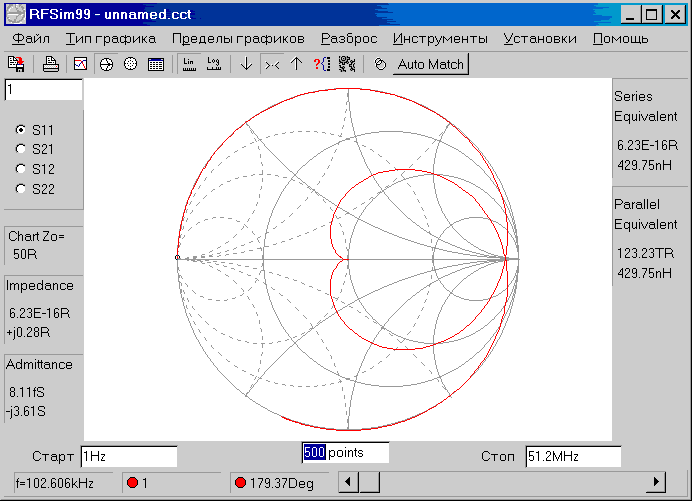Set linear frequency scale (Lin) icon
The height and width of the screenshot is (501, 692).
coord(189,64)
